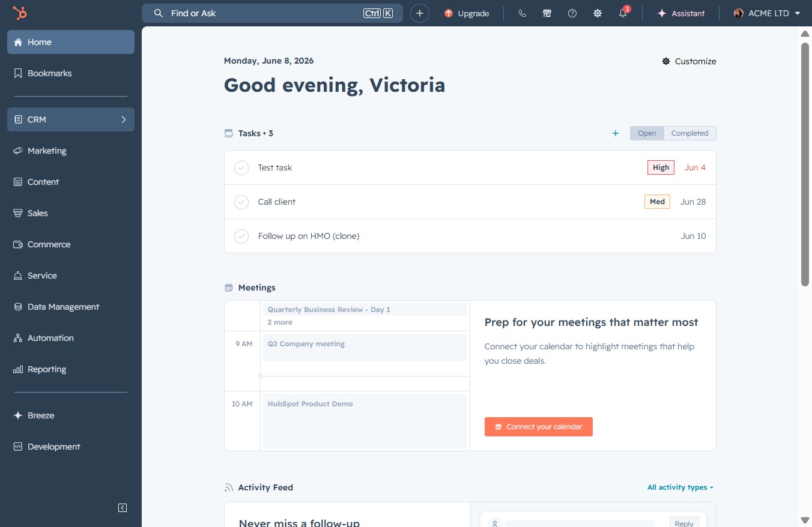Image resolution: width=812 pixels, height=527 pixels.
Task: Open the Quarterly Business Review - Day 1 meeting
Action: click(365, 310)
